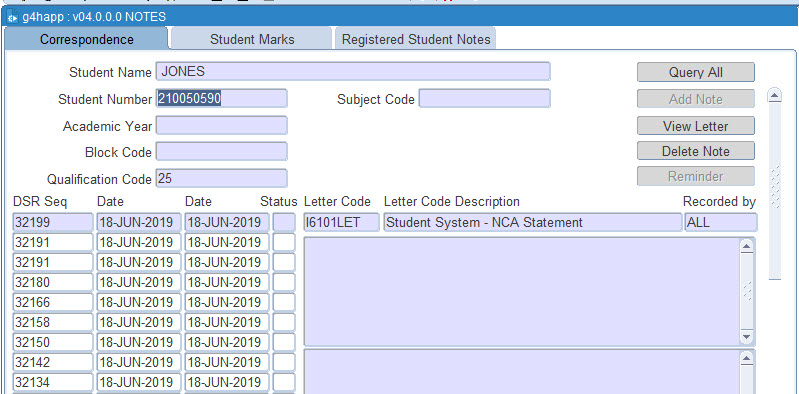Image resolution: width=799 pixels, height=394 pixels.
Task: Click the Letter Code field I6101LET
Action: point(341,222)
